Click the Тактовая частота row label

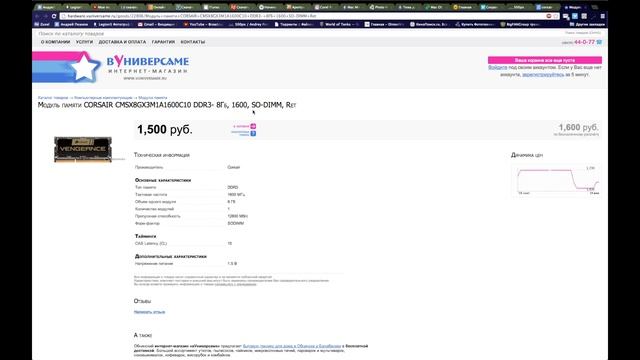(151, 195)
